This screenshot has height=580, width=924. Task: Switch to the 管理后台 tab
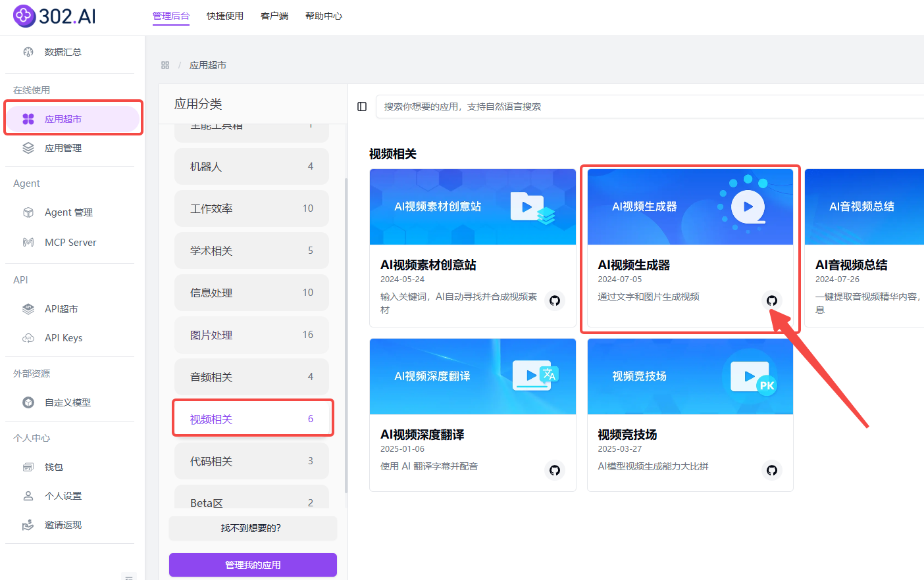[x=171, y=16]
